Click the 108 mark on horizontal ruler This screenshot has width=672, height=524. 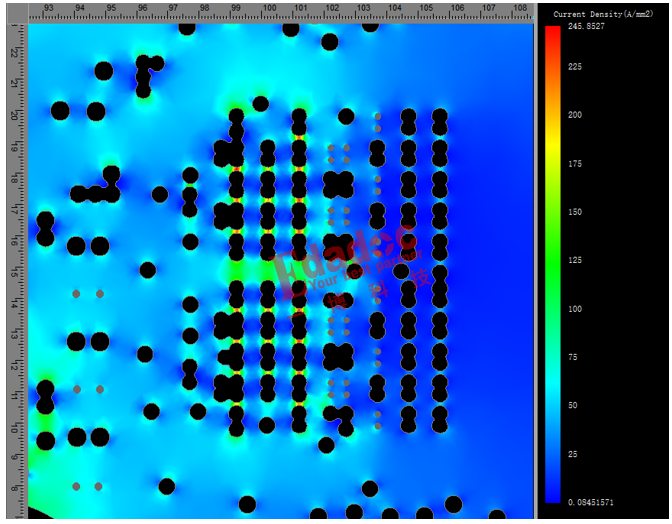coord(519,8)
